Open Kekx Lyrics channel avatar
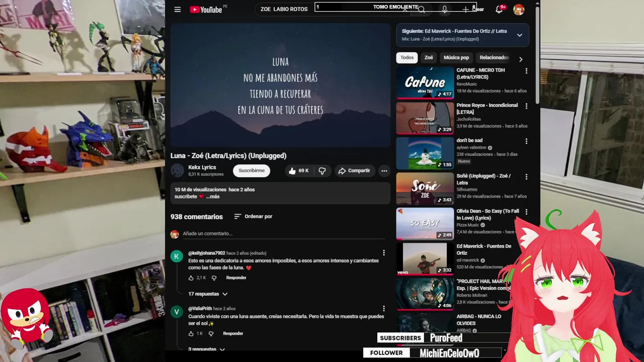Image resolution: width=644 pixels, height=362 pixels. 177,170
